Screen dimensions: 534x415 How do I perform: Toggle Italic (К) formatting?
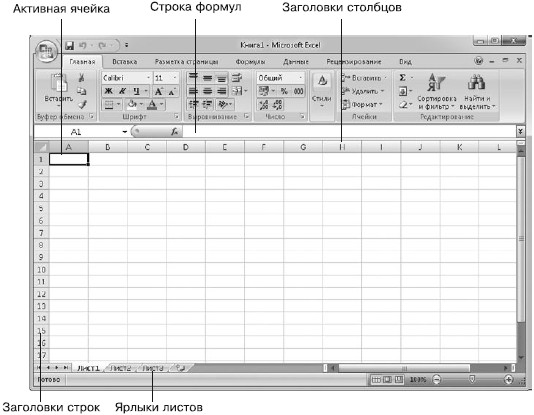pyautogui.click(x=122, y=91)
